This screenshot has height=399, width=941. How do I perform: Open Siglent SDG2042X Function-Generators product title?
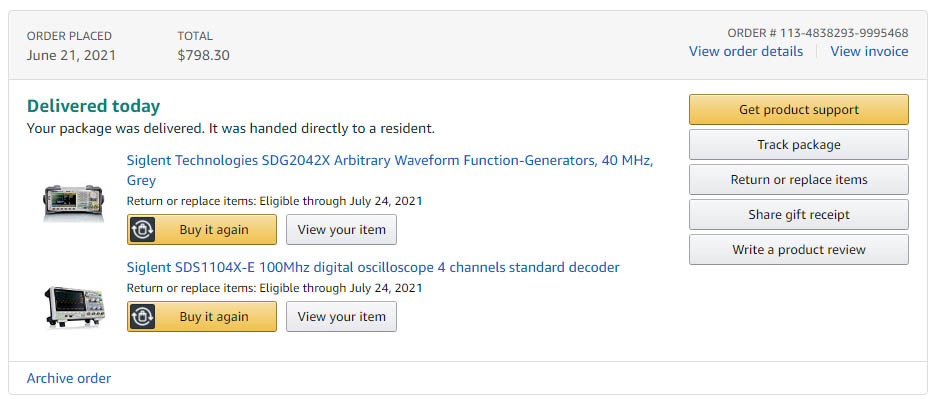pos(389,170)
